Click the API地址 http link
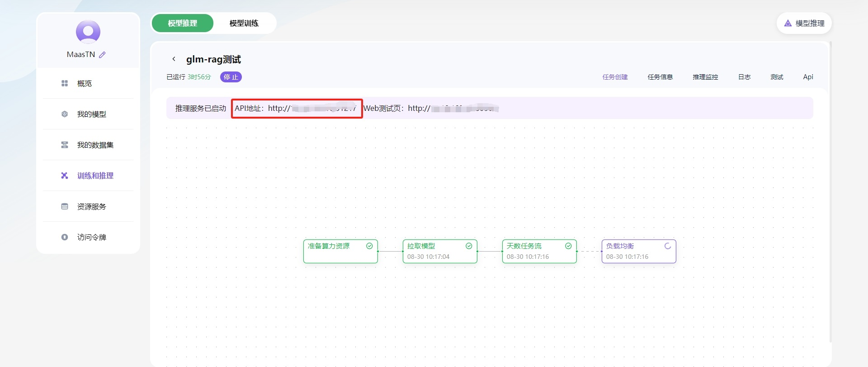This screenshot has height=367, width=868. [312, 109]
